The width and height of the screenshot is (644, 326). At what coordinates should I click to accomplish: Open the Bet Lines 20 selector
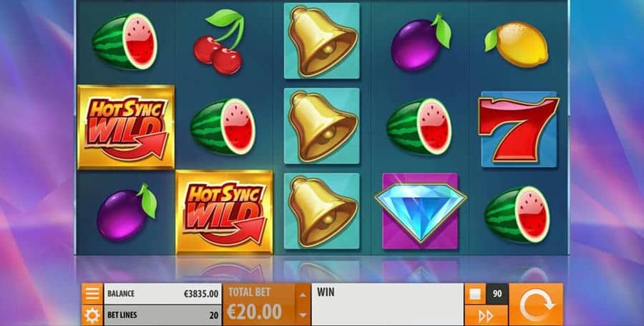pyautogui.click(x=162, y=315)
